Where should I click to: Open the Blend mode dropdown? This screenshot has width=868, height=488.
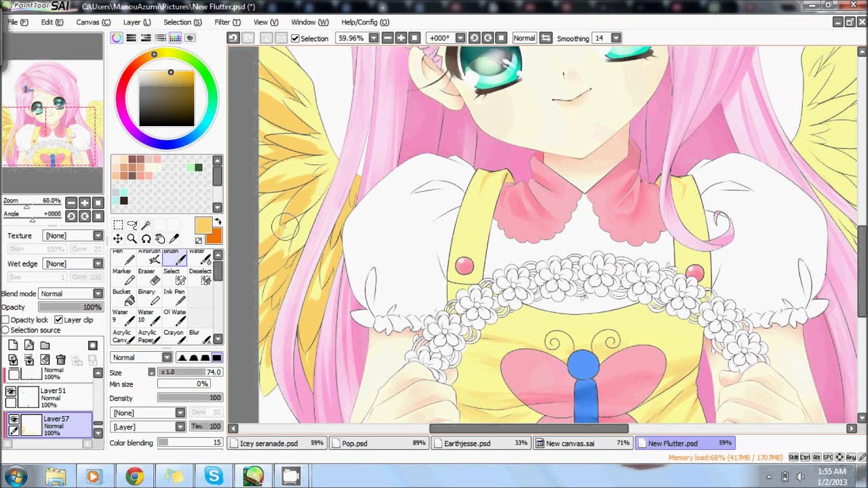pyautogui.click(x=71, y=293)
